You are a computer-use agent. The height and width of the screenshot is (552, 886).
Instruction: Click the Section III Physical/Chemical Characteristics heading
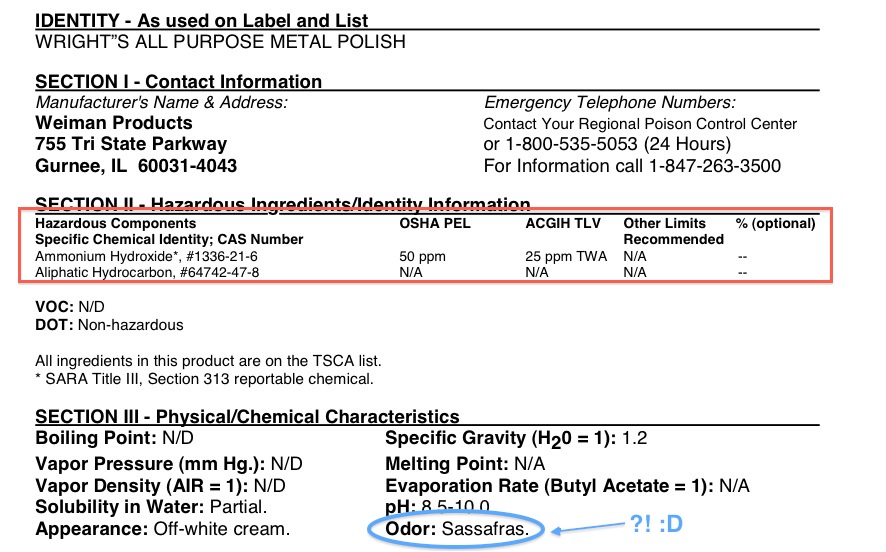click(247, 416)
